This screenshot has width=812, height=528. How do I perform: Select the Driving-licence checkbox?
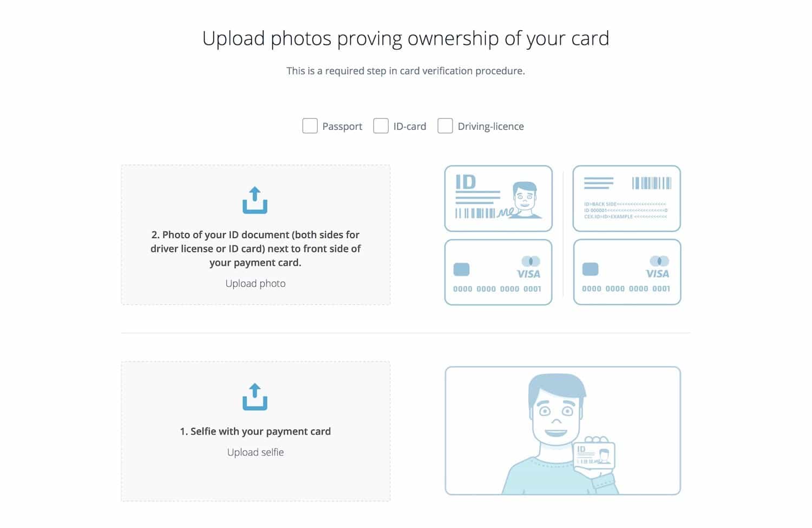tap(445, 126)
